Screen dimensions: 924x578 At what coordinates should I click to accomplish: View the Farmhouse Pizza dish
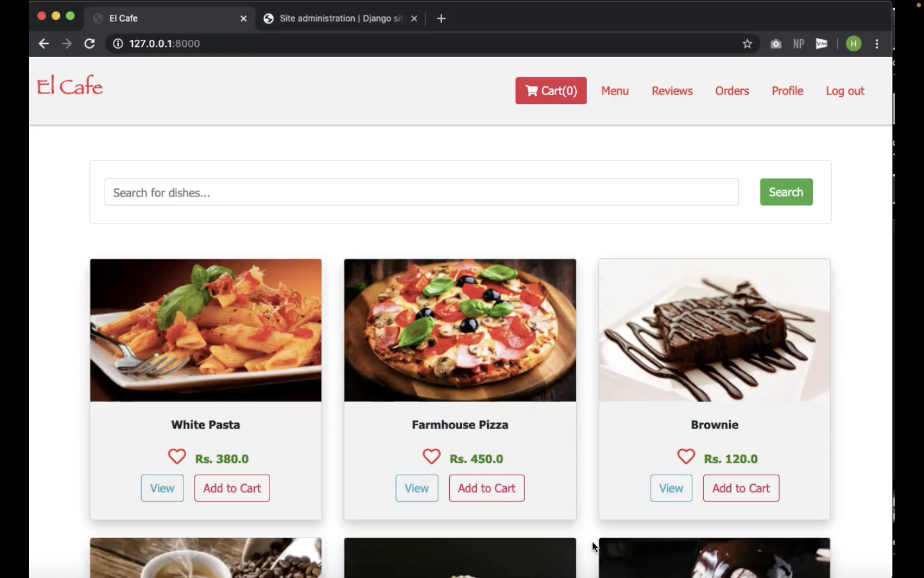click(x=416, y=488)
